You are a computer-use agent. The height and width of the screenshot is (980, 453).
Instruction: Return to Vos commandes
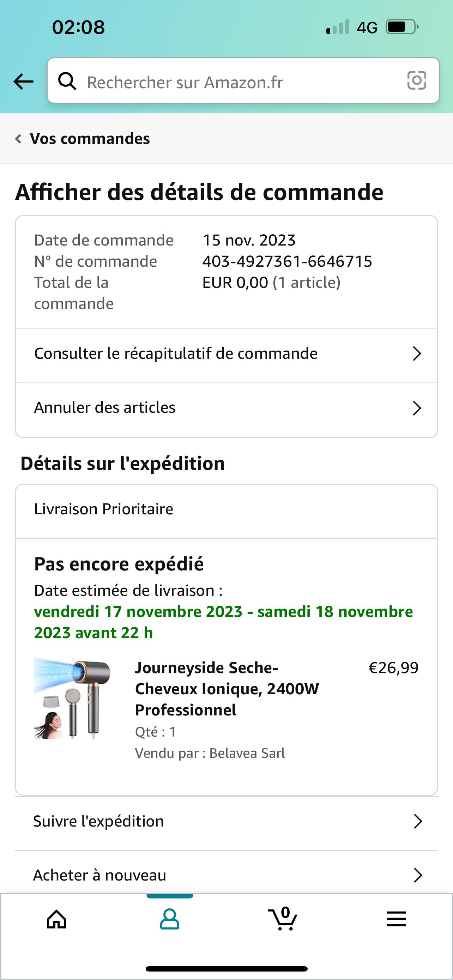90,139
